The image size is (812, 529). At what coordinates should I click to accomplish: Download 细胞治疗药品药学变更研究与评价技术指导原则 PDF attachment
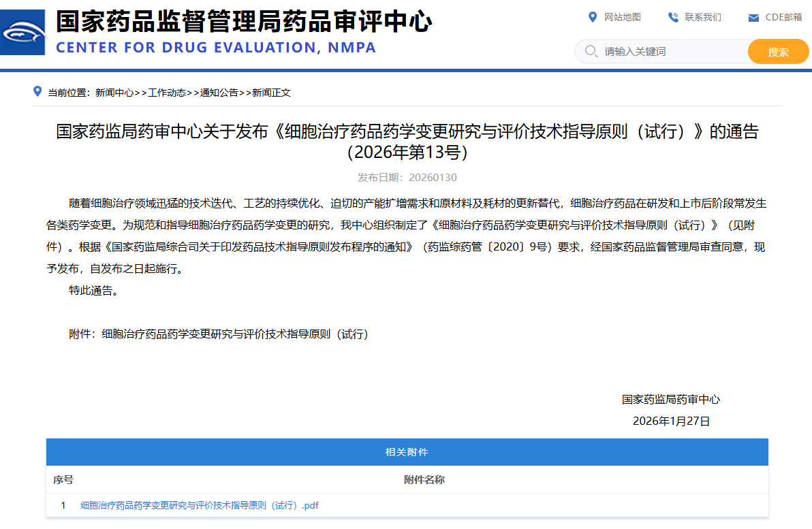pos(200,505)
